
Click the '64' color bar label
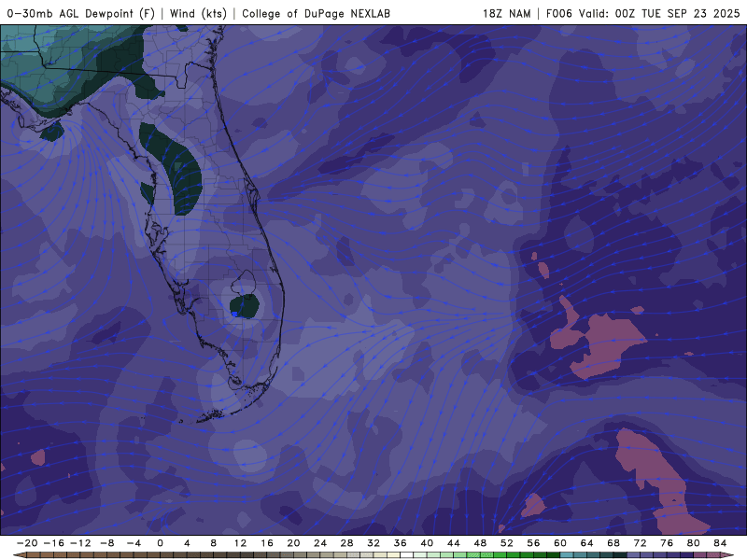tap(587, 543)
